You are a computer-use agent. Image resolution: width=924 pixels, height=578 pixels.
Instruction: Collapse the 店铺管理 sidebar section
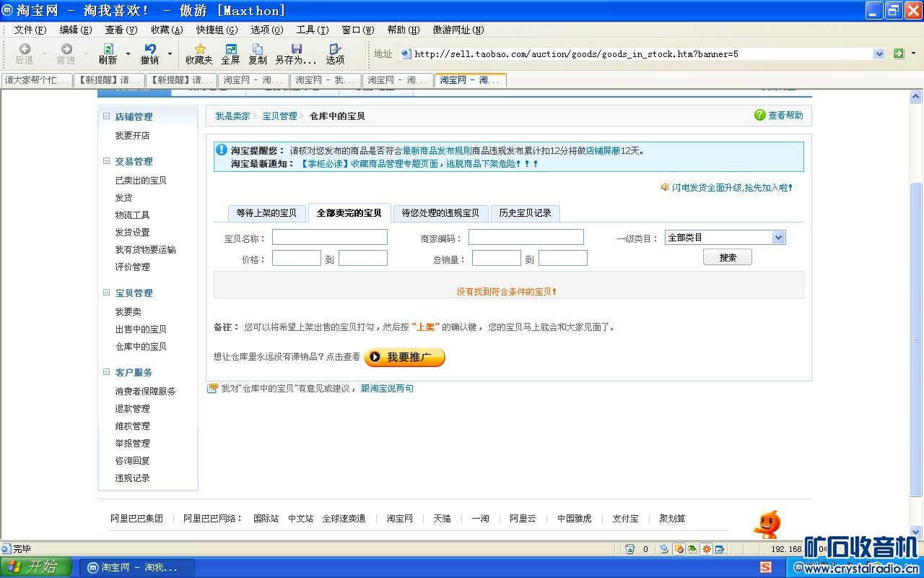tap(107, 116)
